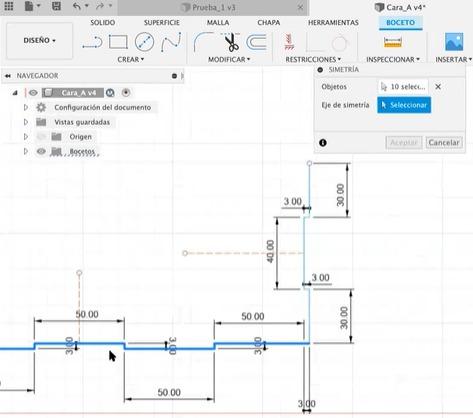Select the 50.00 dimension above left segment
The height and width of the screenshot is (418, 473).
click(x=87, y=314)
